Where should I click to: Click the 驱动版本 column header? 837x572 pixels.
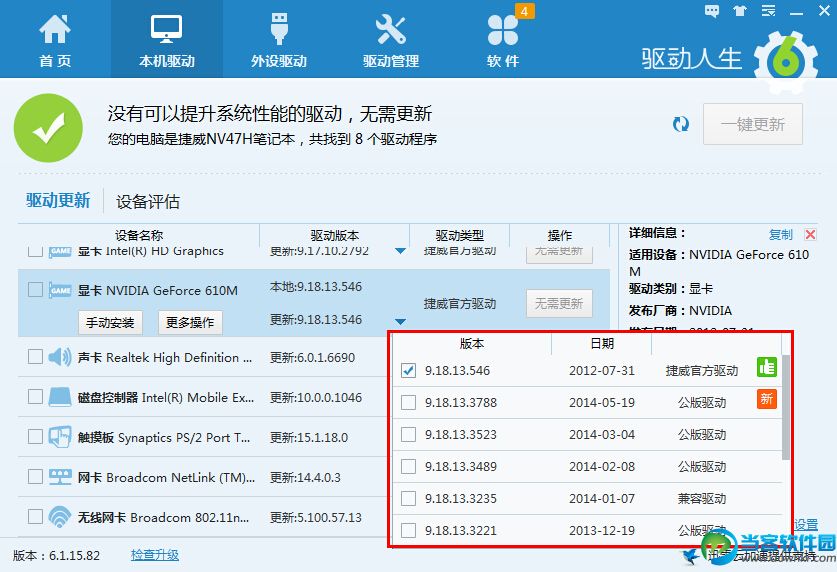335,235
